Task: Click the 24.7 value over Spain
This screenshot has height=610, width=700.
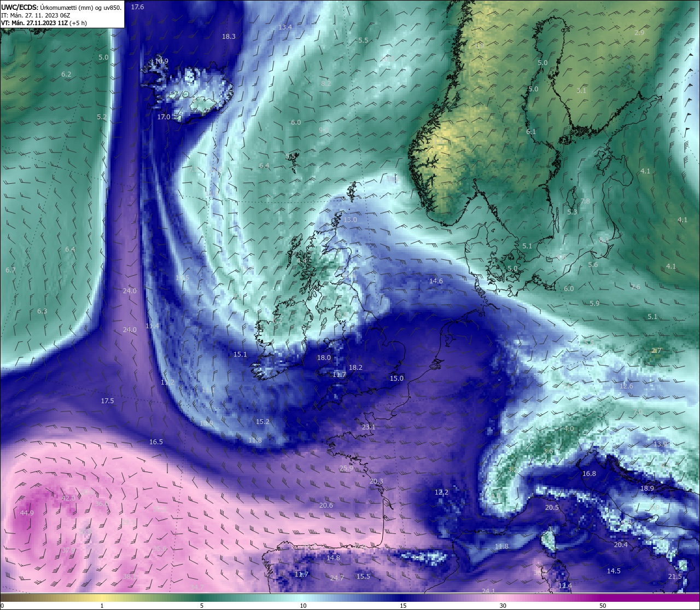Action: pos(337,578)
